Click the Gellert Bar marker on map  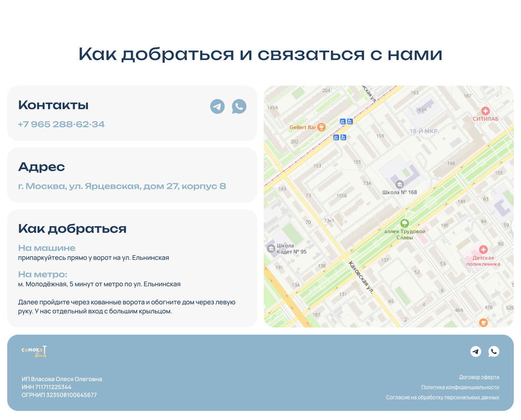click(x=321, y=127)
